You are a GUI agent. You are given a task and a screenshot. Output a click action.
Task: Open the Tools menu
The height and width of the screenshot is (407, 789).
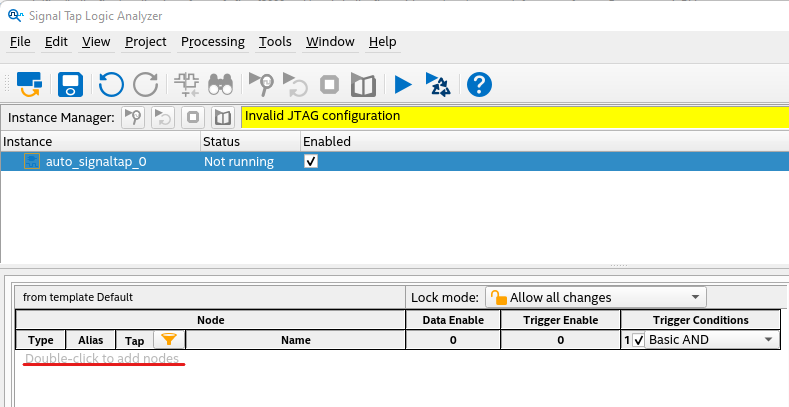coord(275,42)
